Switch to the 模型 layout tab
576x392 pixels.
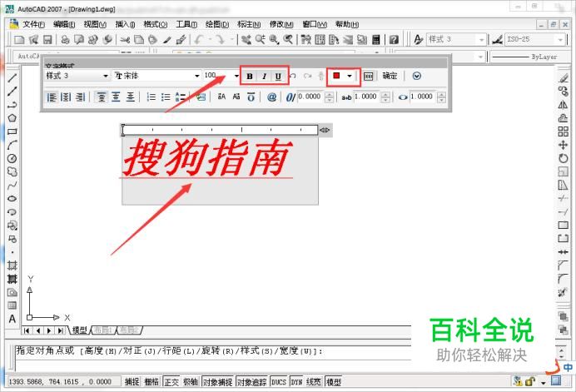[80, 330]
